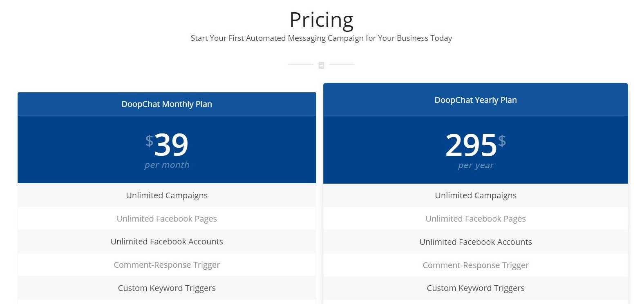644x304 pixels.
Task: Select the DoopChat Monthly Plan header
Action: (167, 104)
